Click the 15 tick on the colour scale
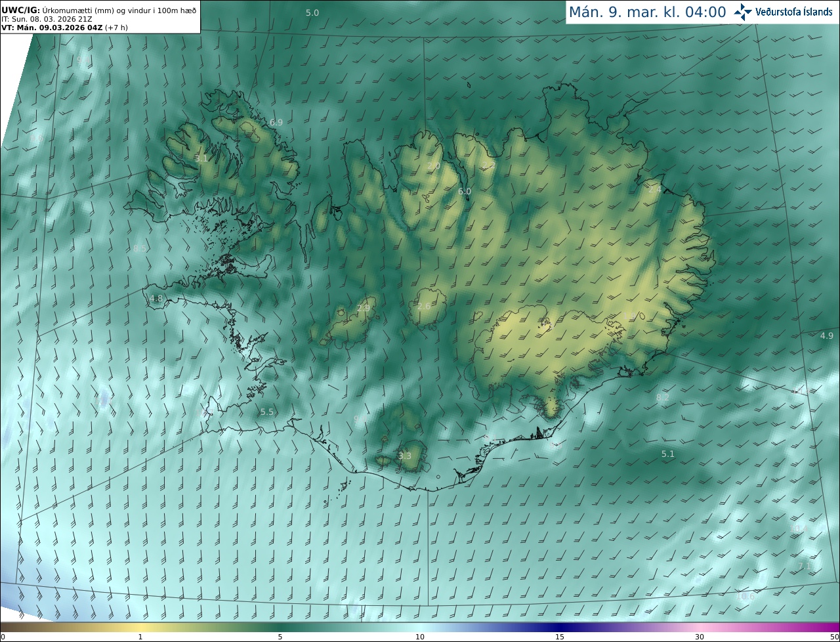The height and width of the screenshot is (642, 840). [560, 637]
